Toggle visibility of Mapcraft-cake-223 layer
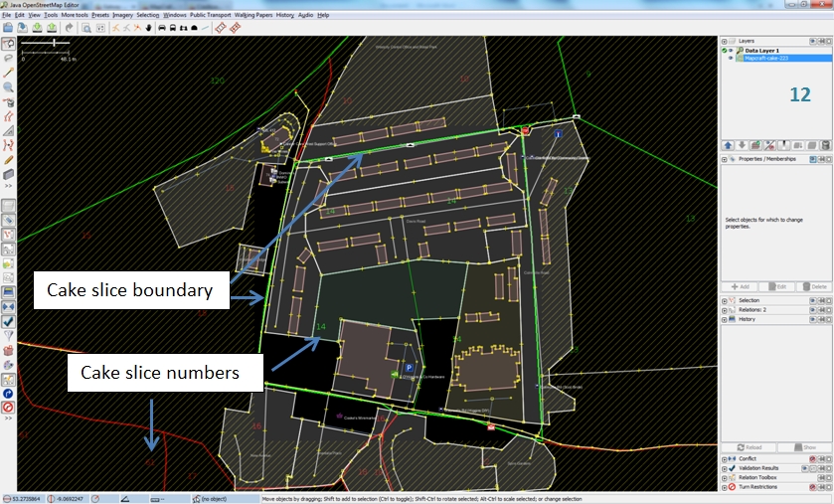The height and width of the screenshot is (504, 834). click(x=731, y=58)
